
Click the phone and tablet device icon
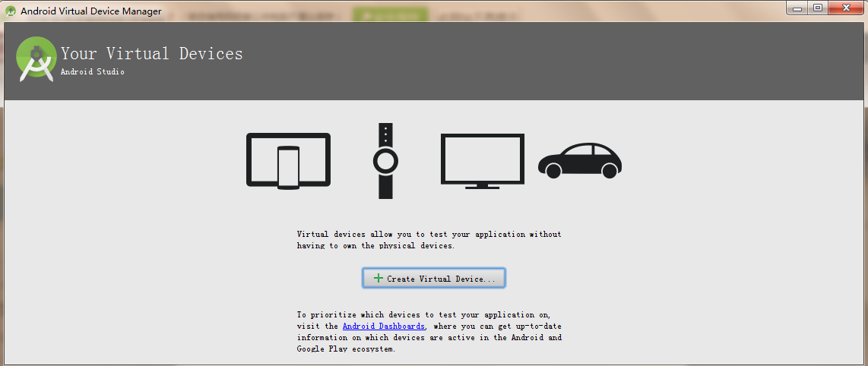pos(288,161)
